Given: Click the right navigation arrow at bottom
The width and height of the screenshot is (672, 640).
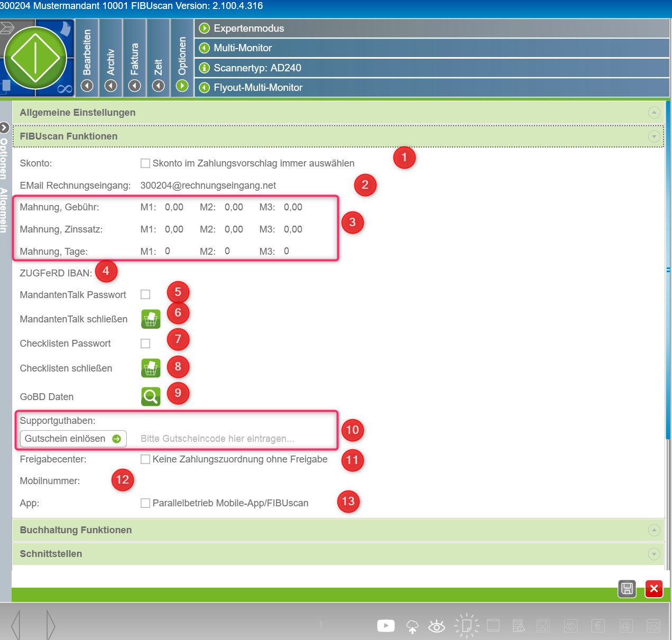Looking at the screenshot, I should tap(51, 625).
